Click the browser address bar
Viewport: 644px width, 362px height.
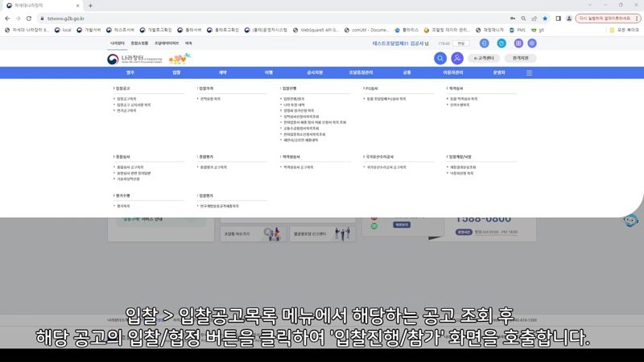tap(271, 19)
